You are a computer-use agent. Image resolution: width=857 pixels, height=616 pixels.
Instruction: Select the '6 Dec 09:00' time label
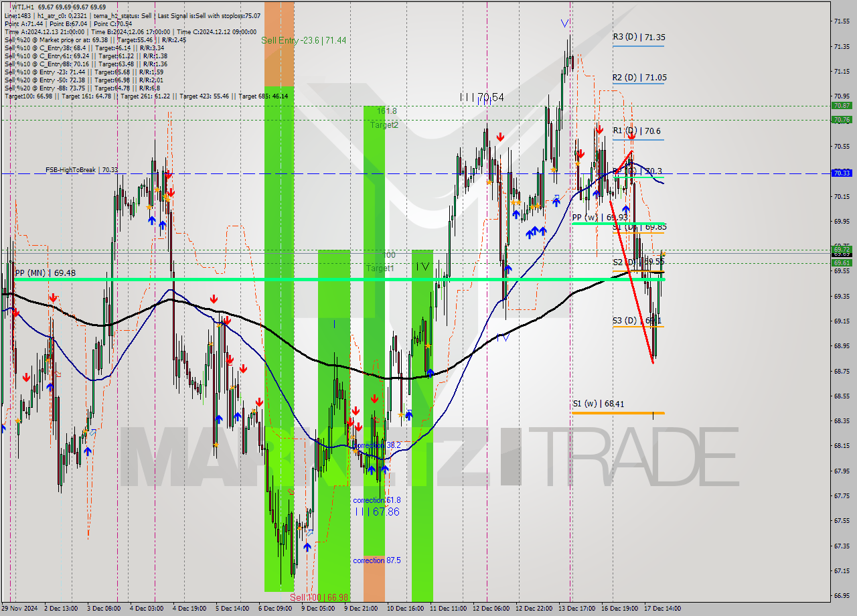(x=275, y=609)
